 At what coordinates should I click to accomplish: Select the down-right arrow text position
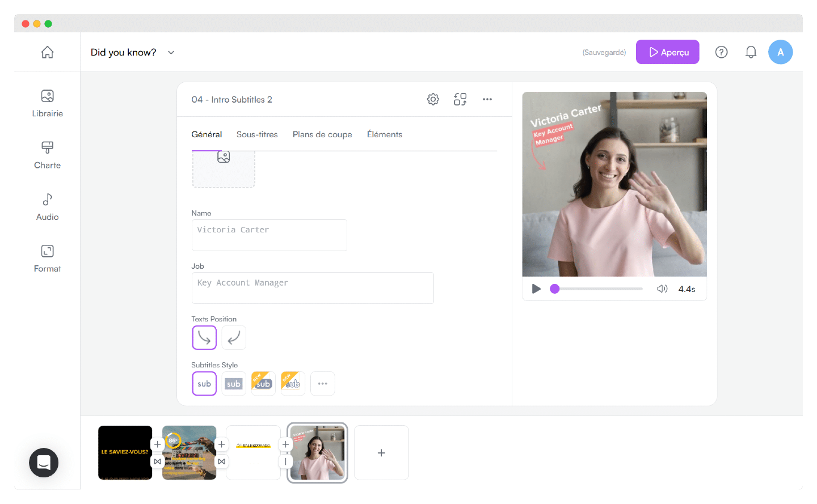click(x=204, y=338)
